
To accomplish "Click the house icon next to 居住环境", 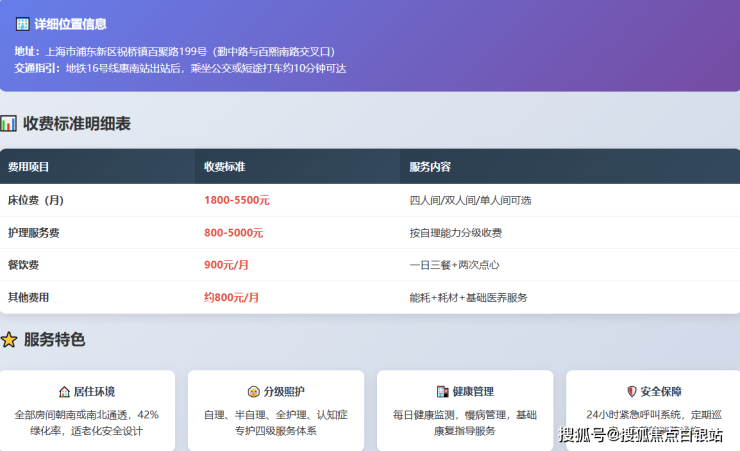I will (x=65, y=392).
